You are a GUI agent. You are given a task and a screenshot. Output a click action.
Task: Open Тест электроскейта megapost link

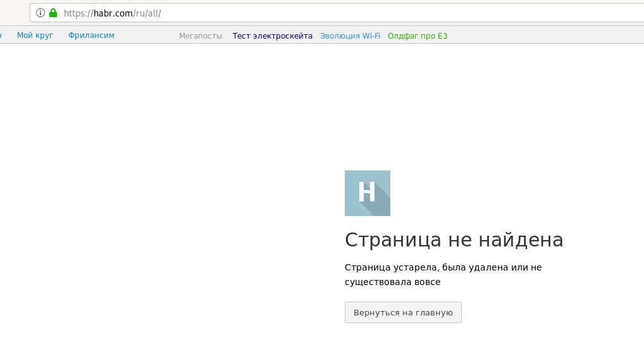[272, 35]
